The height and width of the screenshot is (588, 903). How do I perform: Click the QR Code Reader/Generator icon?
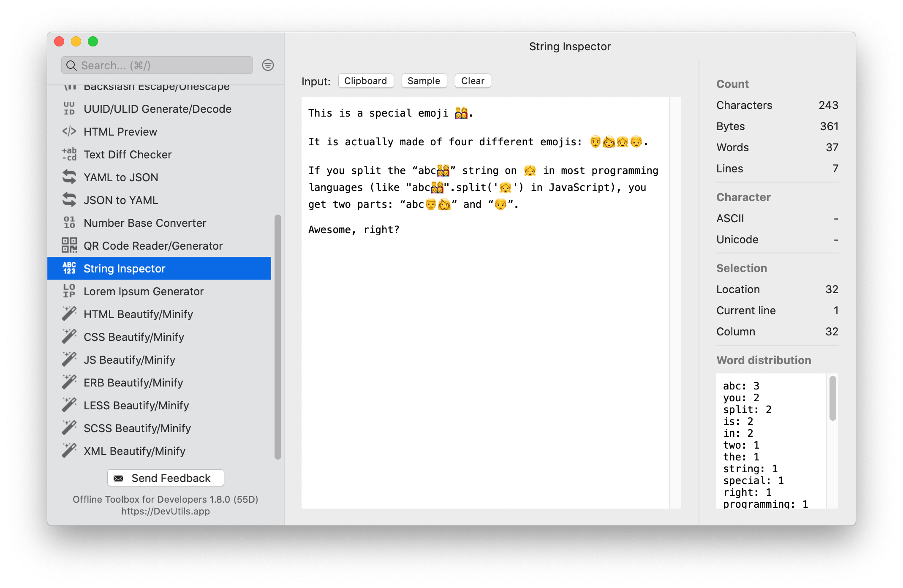coord(69,245)
